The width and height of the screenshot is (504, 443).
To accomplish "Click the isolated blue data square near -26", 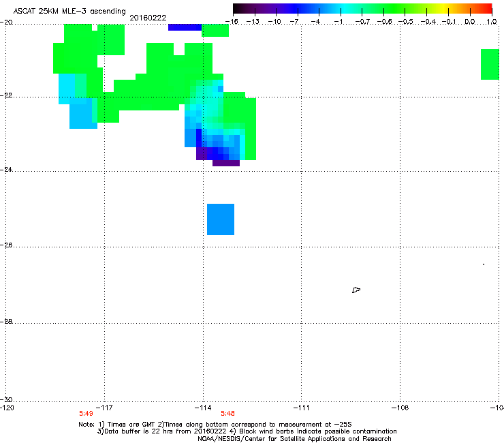I will coord(221,219).
